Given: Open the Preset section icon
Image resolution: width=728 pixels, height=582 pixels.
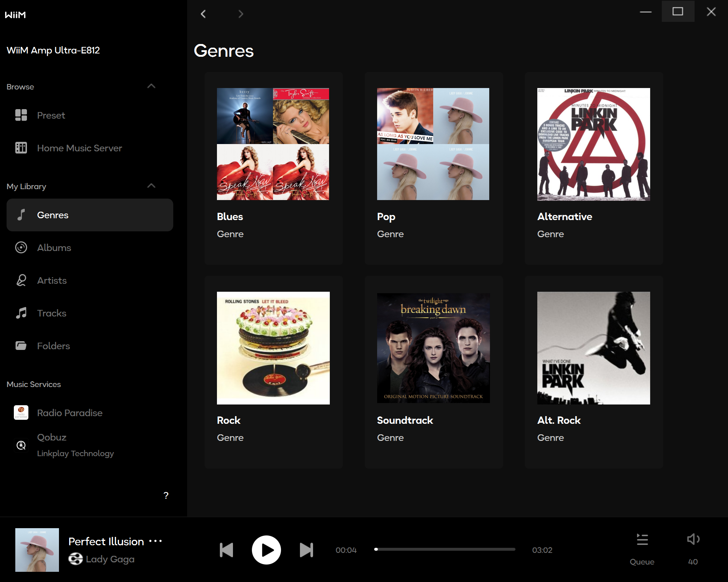Looking at the screenshot, I should coord(21,115).
